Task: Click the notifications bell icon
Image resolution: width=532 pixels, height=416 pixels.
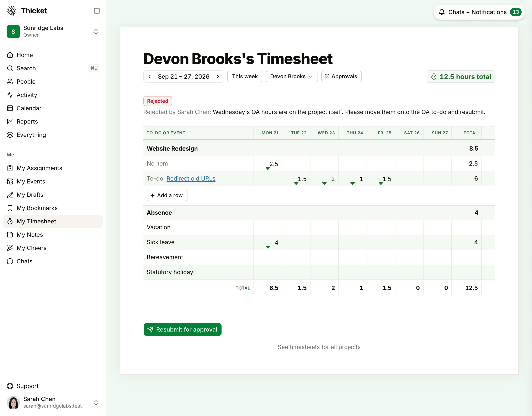Action: 442,12
